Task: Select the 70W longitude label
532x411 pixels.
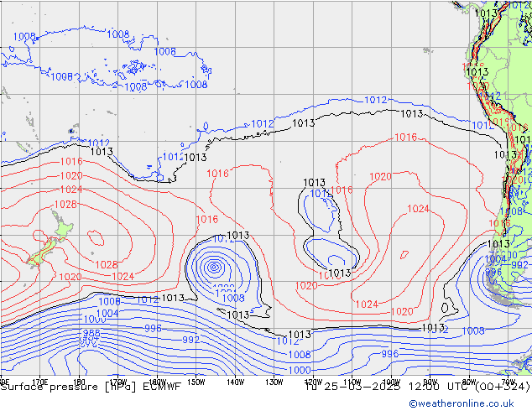Action: pos(509,382)
